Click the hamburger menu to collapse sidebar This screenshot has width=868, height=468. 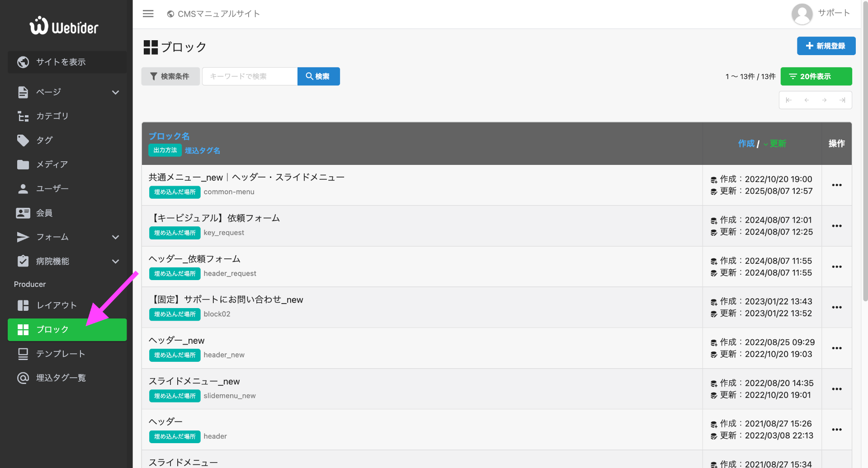click(x=148, y=14)
